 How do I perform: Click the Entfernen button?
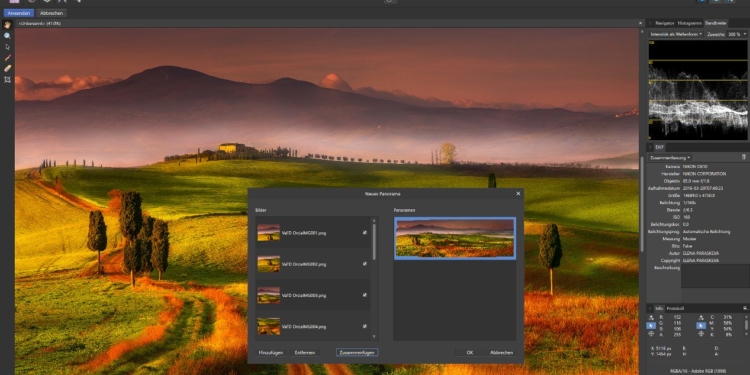pos(305,353)
